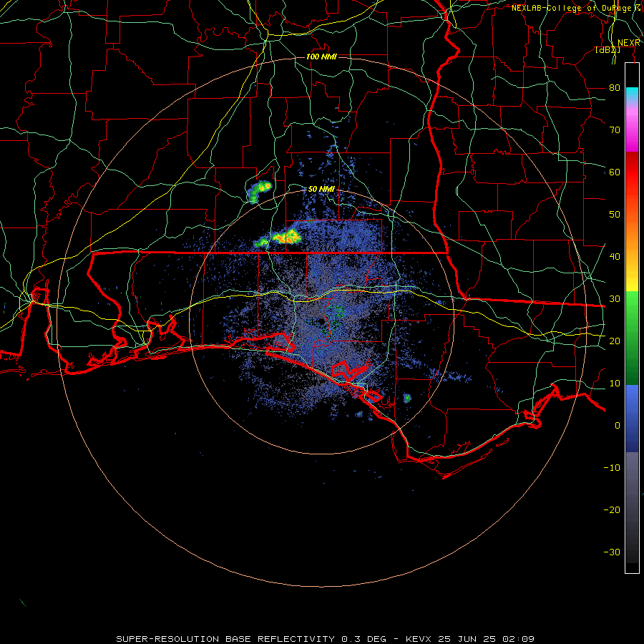Click the 20 value on the dBZ scale

(x=615, y=341)
